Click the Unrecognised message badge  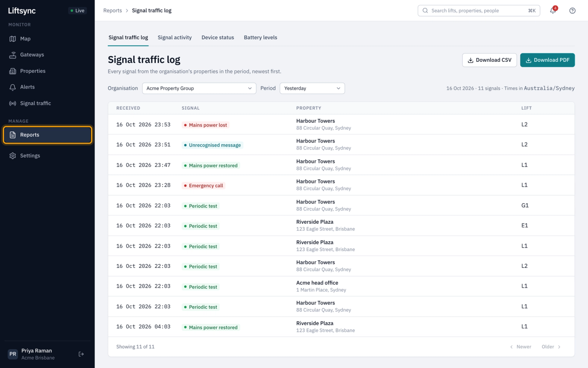[x=213, y=145]
